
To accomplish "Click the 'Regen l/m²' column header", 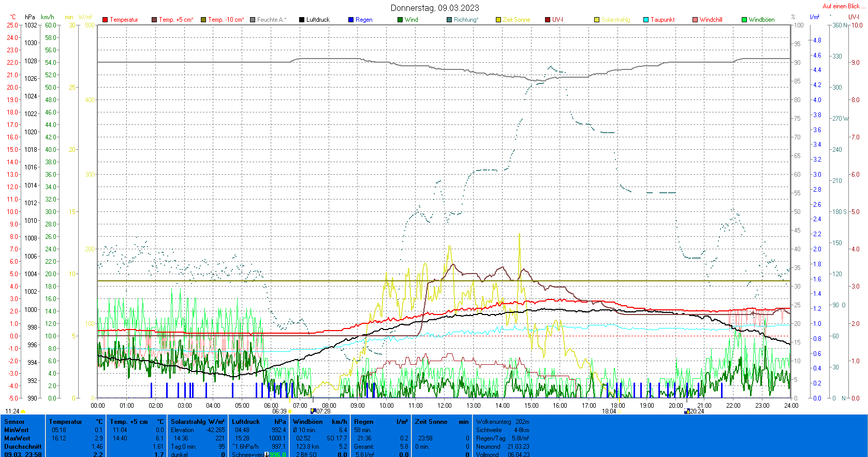I will pos(381,422).
